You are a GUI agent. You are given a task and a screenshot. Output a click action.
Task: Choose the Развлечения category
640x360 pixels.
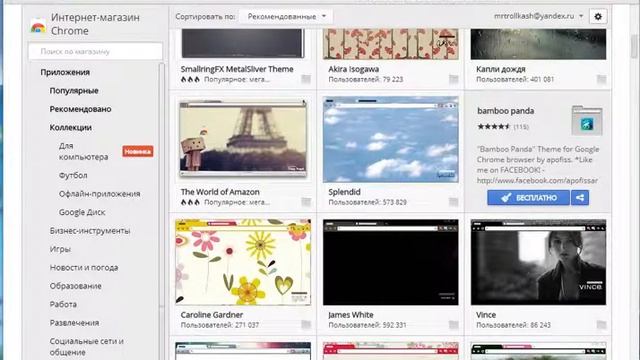pos(74,322)
